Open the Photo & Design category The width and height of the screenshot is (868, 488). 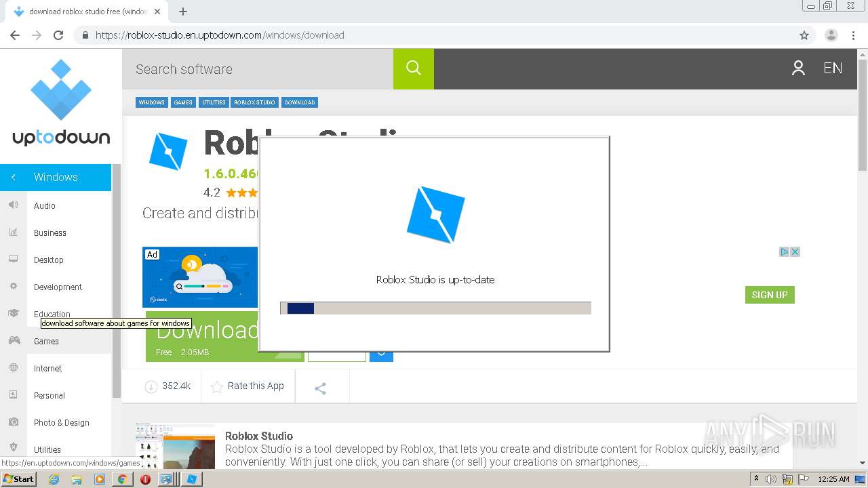click(x=62, y=422)
